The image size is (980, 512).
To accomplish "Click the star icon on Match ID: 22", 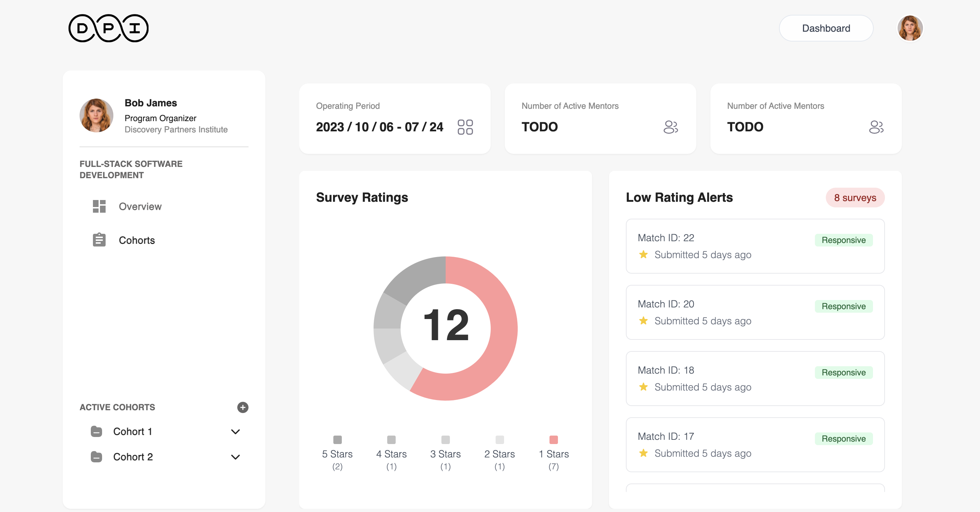I will pyautogui.click(x=643, y=254).
